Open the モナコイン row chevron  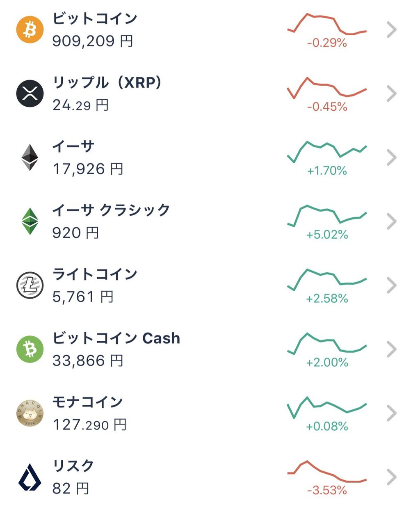click(x=392, y=413)
